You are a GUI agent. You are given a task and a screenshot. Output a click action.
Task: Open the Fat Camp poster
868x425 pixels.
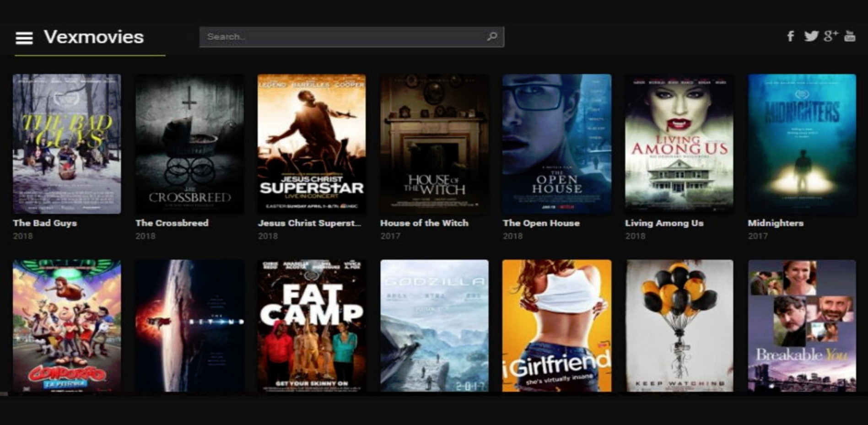pyautogui.click(x=312, y=326)
